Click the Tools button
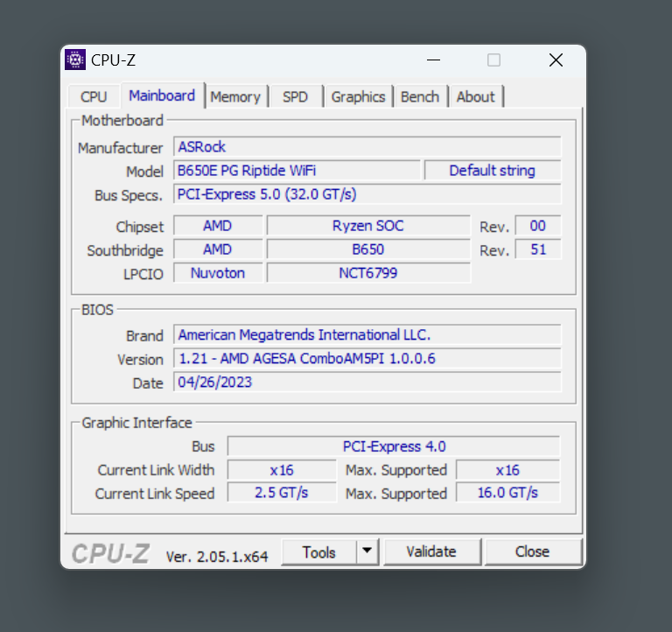The height and width of the screenshot is (632, 672). pos(318,552)
